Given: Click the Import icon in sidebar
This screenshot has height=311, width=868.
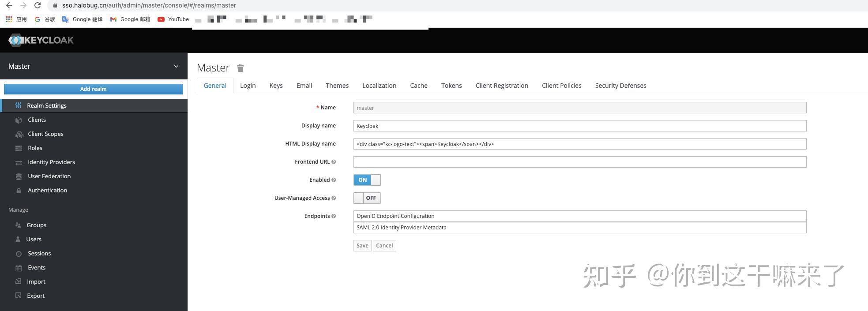Looking at the screenshot, I should click(x=18, y=281).
